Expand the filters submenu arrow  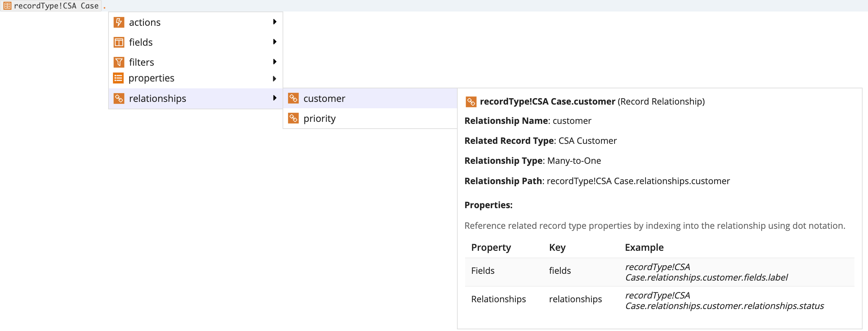click(275, 62)
